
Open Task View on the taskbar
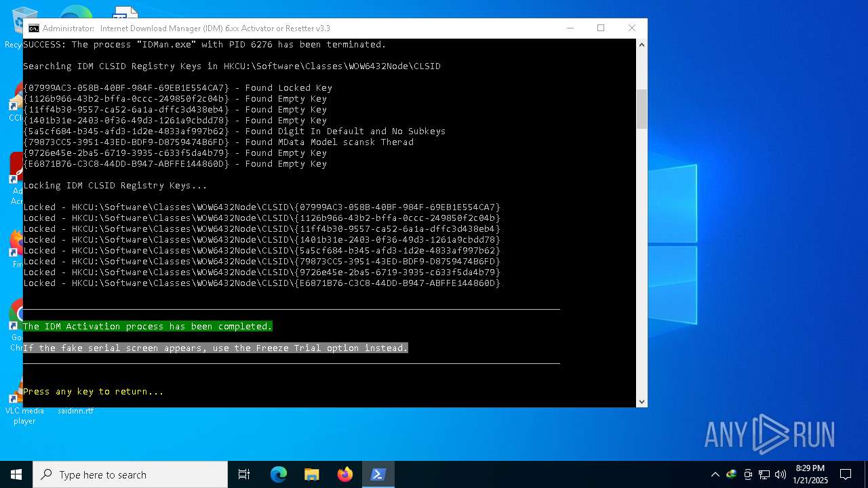click(244, 474)
